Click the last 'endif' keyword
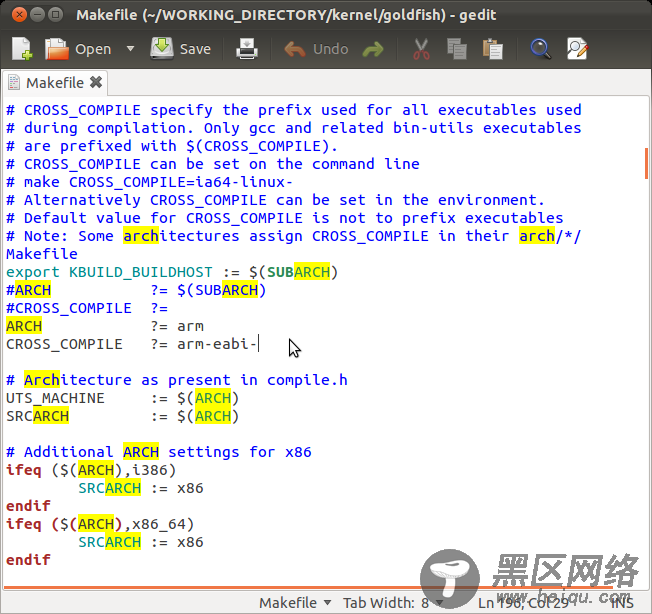 pyautogui.click(x=28, y=560)
